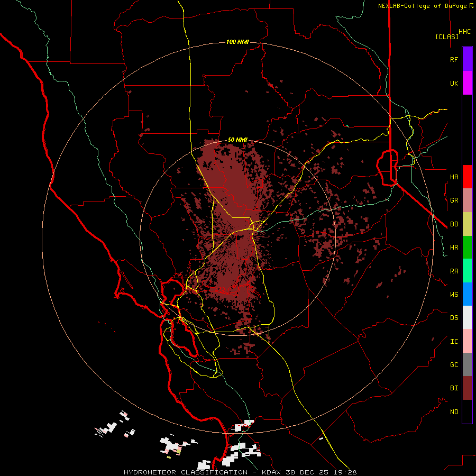Click the BI dark red legend swatch

[467, 388]
